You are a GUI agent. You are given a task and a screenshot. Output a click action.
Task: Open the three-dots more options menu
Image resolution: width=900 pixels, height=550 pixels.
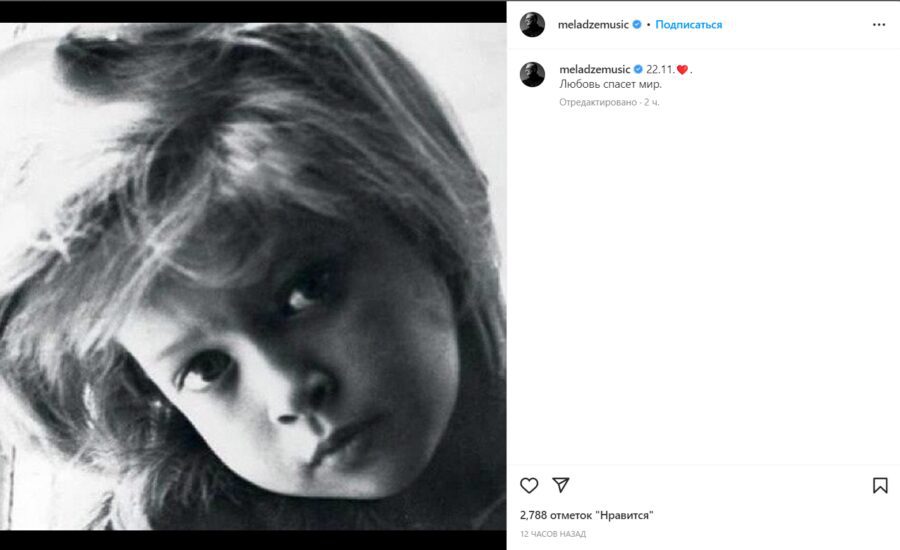(879, 24)
